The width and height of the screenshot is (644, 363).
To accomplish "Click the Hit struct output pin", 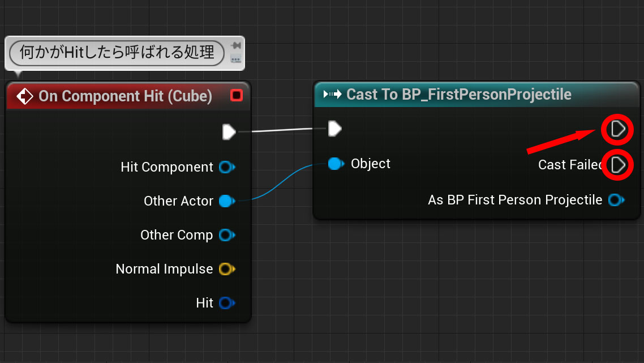I will 227,303.
